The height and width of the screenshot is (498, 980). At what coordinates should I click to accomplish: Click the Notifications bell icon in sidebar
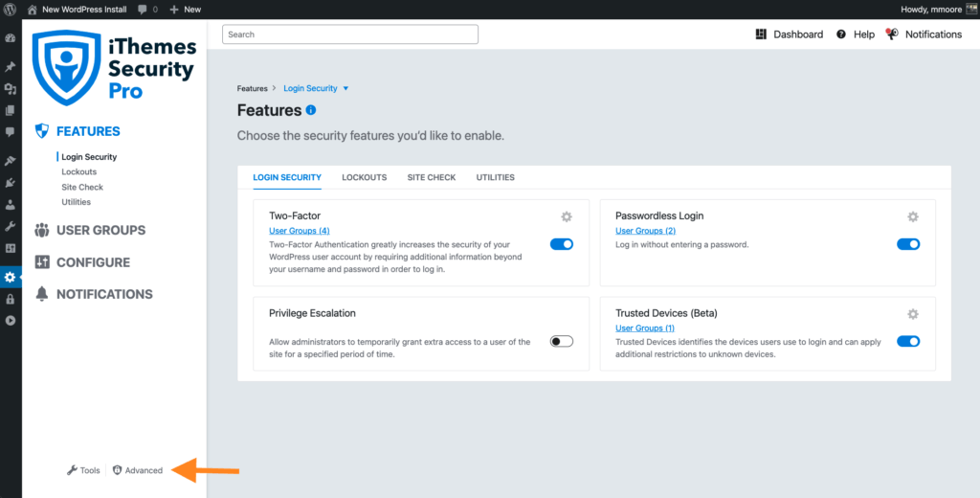[x=42, y=294]
